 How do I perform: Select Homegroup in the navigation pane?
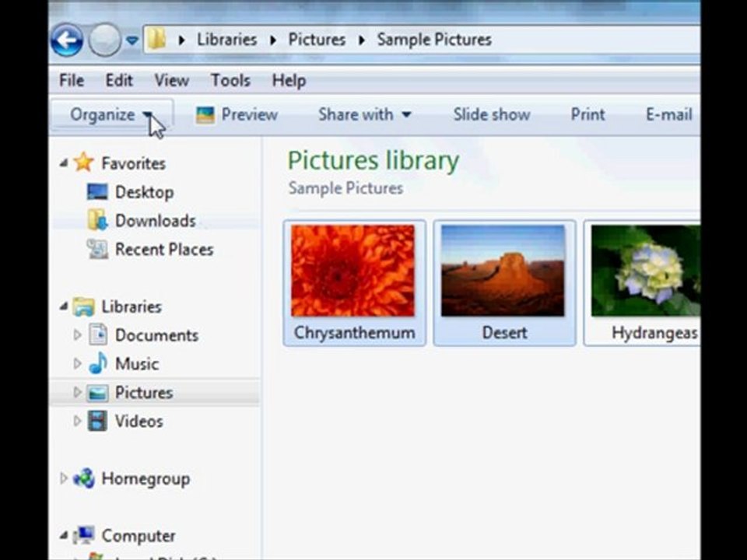coord(146,479)
